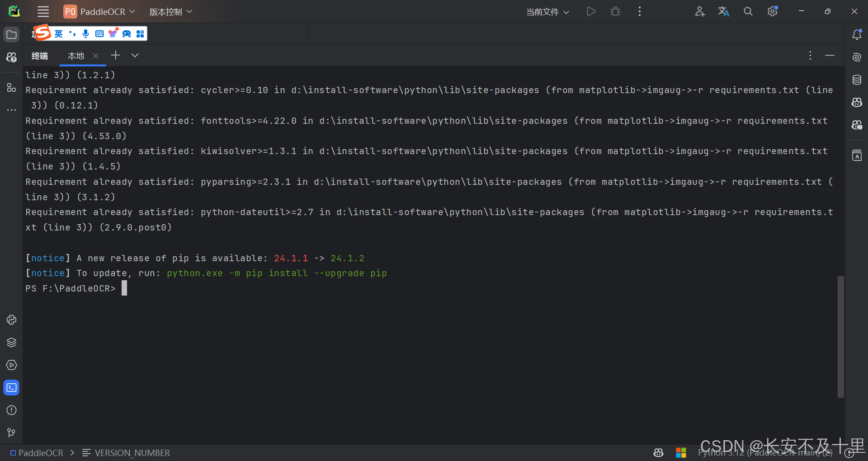Viewport: 868px width, 461px height.
Task: Open the Sogou soft keyboard icon
Action: (99, 33)
